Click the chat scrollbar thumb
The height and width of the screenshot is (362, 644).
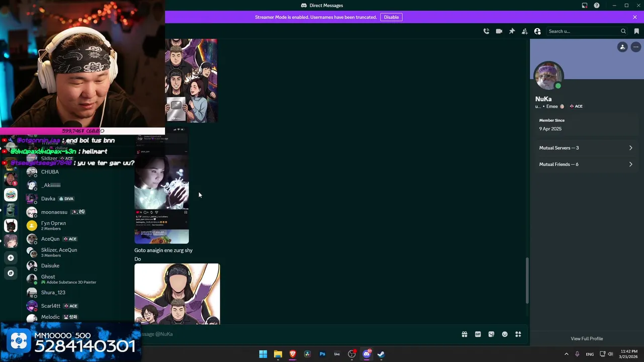pos(527,280)
